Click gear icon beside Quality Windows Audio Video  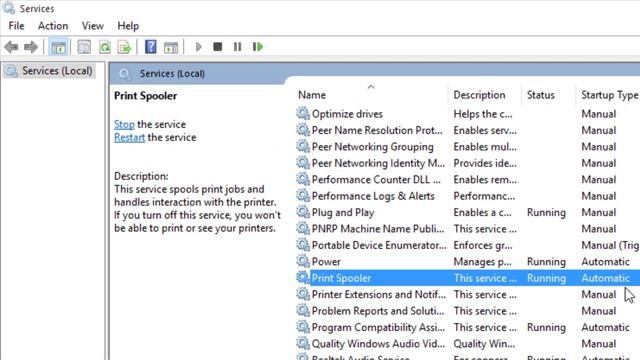point(303,343)
